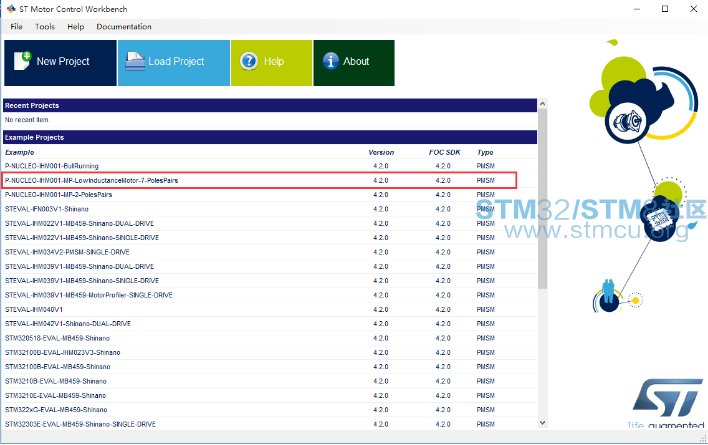Screen dimensions: 708x445
Task: Open the Documentation menu
Action: (x=125, y=26)
